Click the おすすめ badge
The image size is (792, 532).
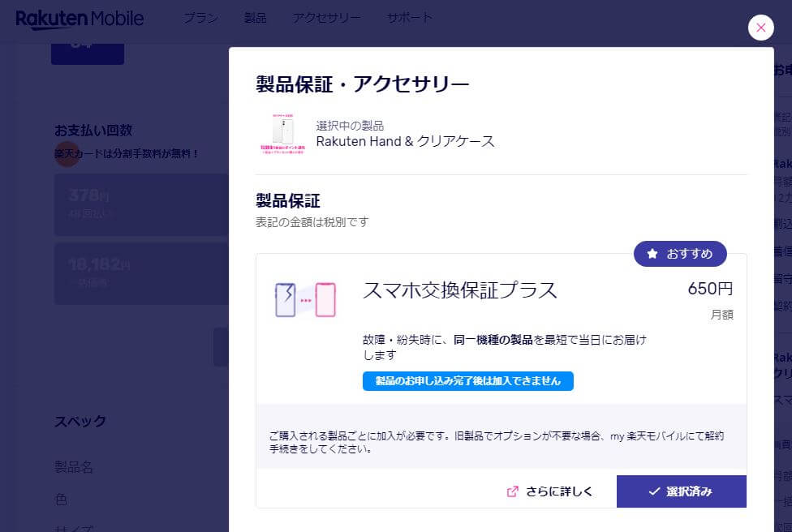point(680,253)
